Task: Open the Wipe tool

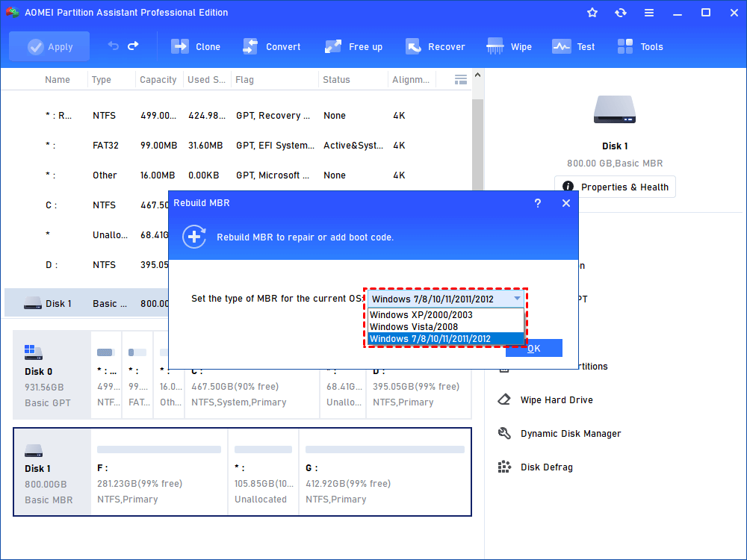Action: [509, 46]
